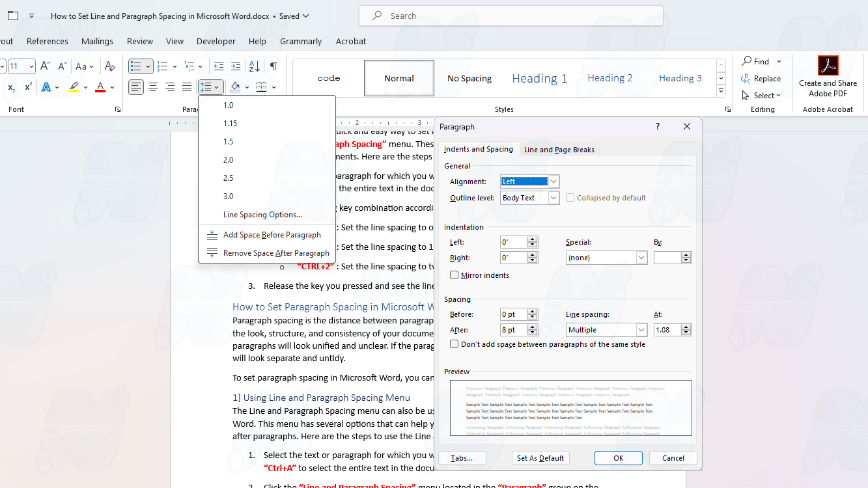Image resolution: width=868 pixels, height=488 pixels.
Task: Switch to Line and Page Breaks tab
Action: pos(559,150)
